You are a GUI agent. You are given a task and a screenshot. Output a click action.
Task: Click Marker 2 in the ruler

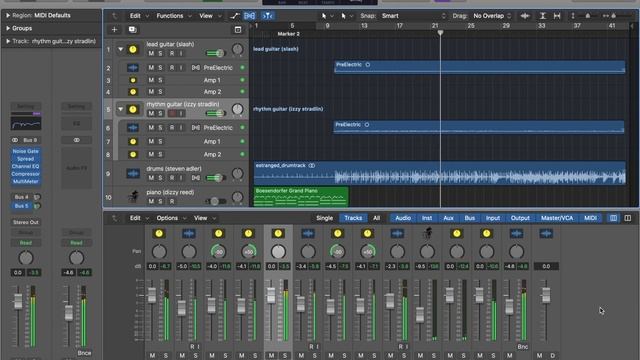[289, 34]
